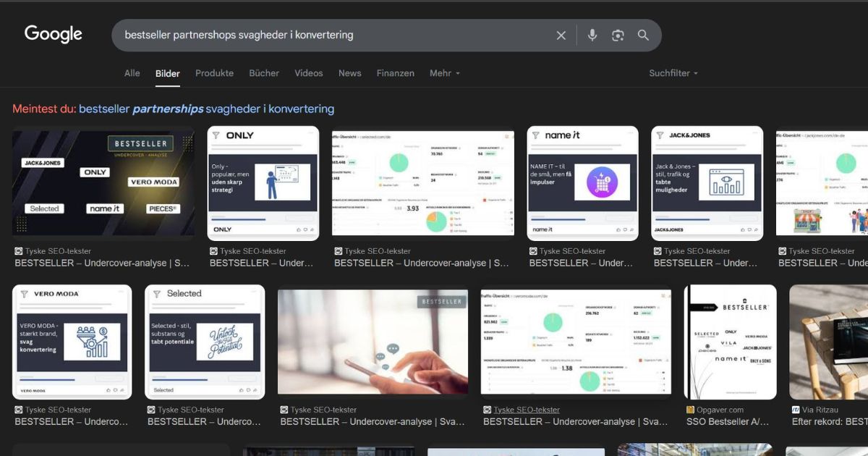Open the selected.com traffic overview image
The width and height of the screenshot is (868, 456).
tap(423, 183)
